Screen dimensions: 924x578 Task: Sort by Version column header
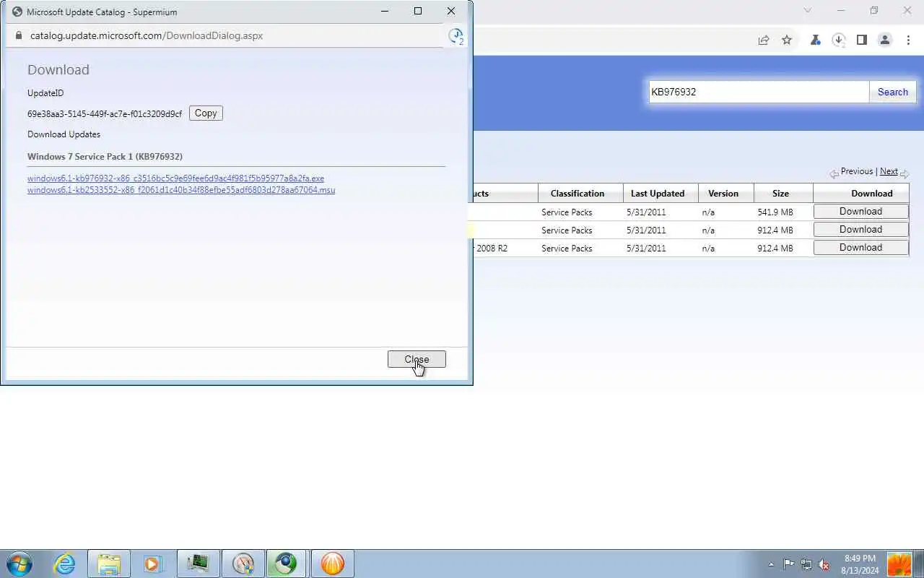click(x=723, y=194)
